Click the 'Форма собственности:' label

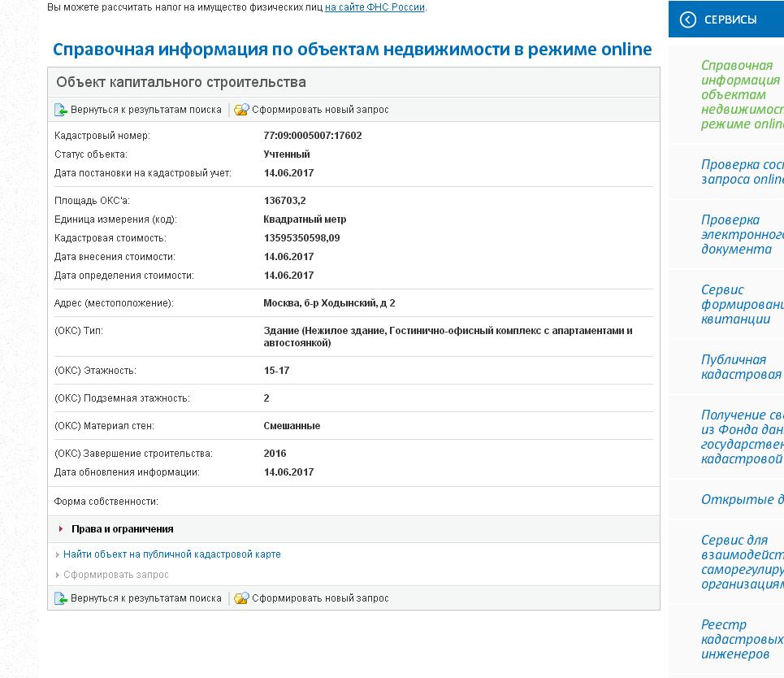tap(106, 502)
